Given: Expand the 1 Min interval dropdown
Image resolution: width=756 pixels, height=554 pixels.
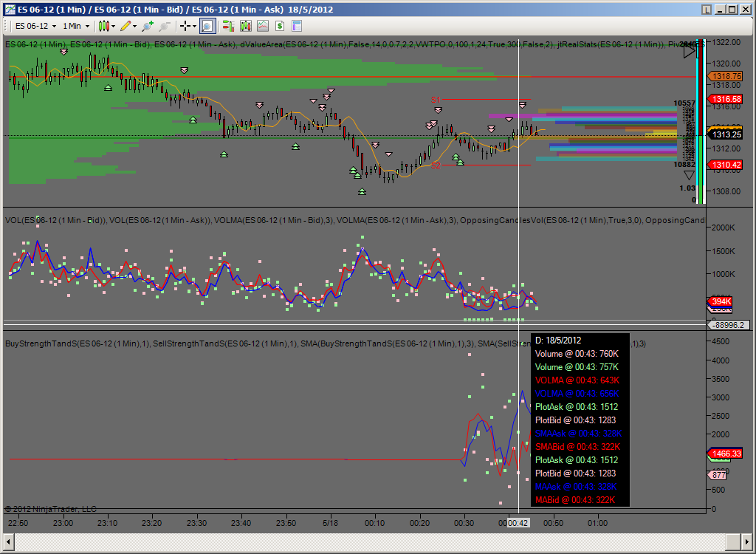Looking at the screenshot, I should [x=87, y=26].
